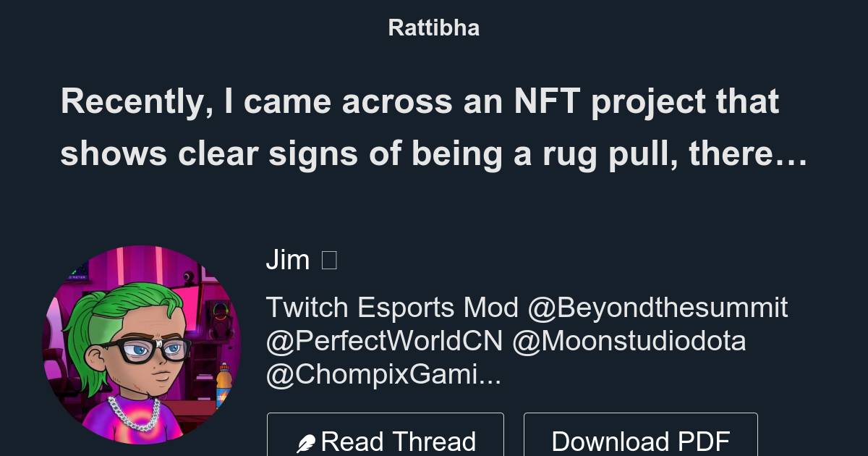Click the headline's first line starting "Recently"
The width and height of the screenshot is (868, 456).
coord(420,101)
